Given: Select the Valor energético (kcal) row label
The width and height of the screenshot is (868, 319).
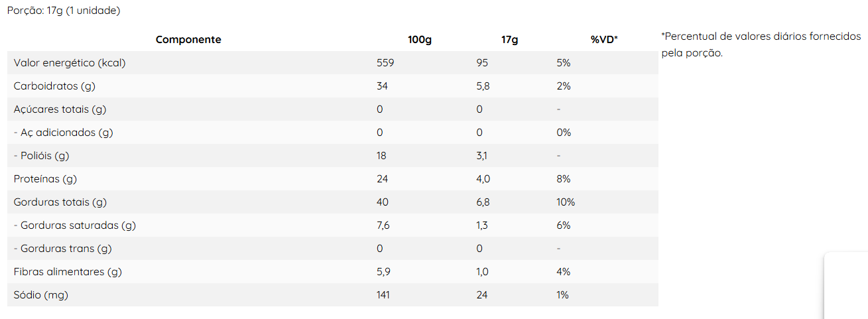Looking at the screenshot, I should coord(70,63).
